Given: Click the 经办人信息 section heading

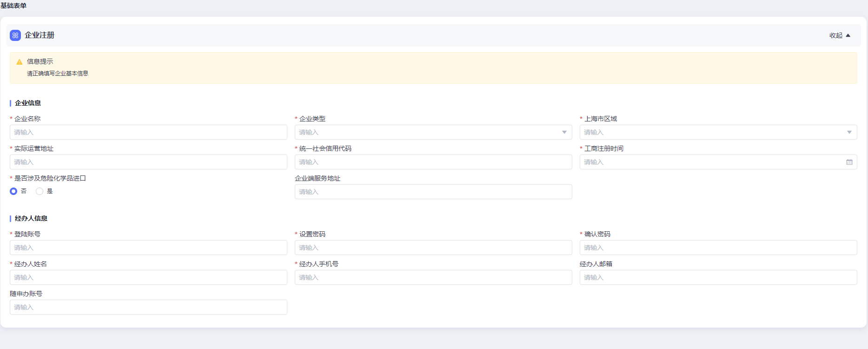Looking at the screenshot, I should tap(31, 218).
